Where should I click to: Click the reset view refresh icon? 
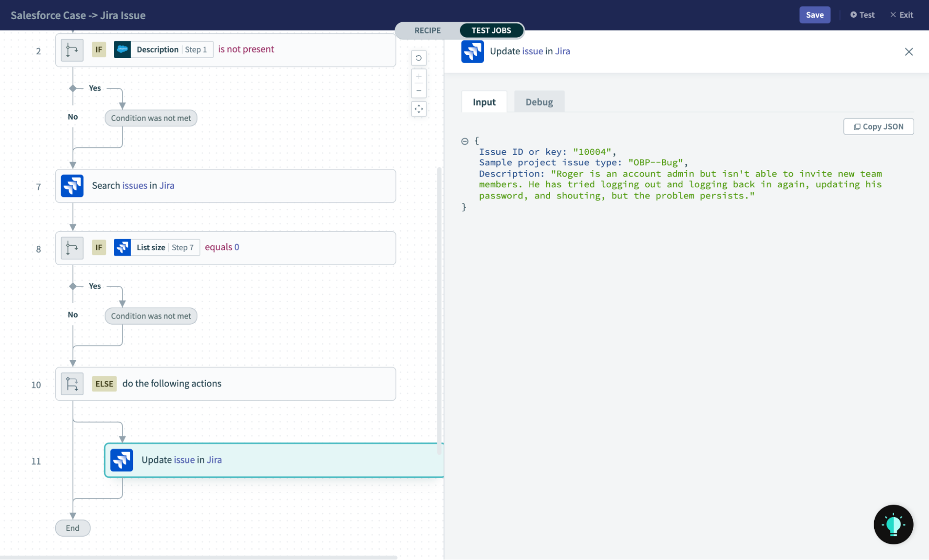tap(419, 58)
